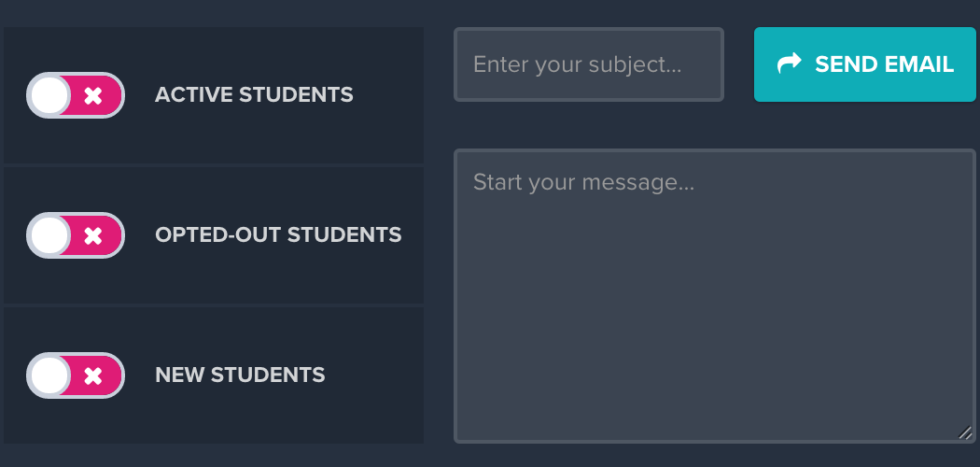Click the white knob of Opted-Out Students toggle

pos(49,235)
